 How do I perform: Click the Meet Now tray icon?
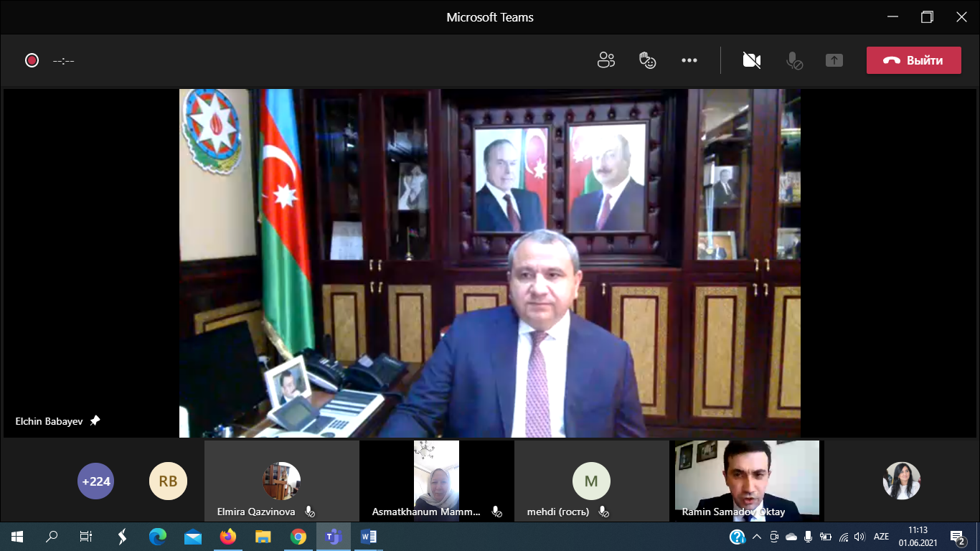click(x=774, y=537)
